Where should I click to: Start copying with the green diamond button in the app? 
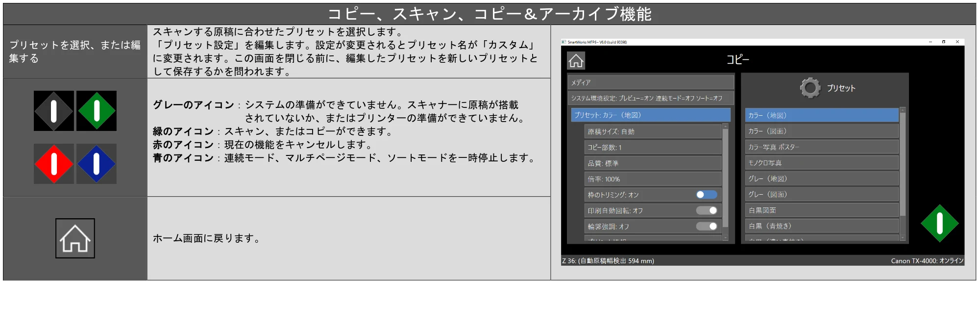(x=939, y=223)
